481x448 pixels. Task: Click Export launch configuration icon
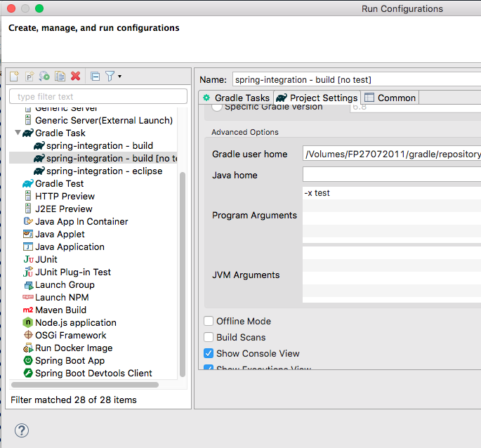click(x=44, y=76)
